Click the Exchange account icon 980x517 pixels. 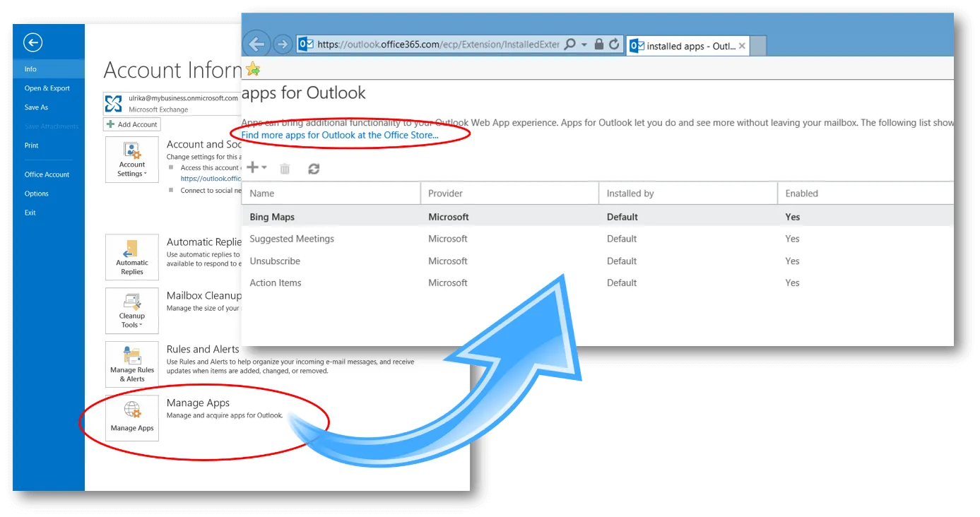[x=113, y=105]
